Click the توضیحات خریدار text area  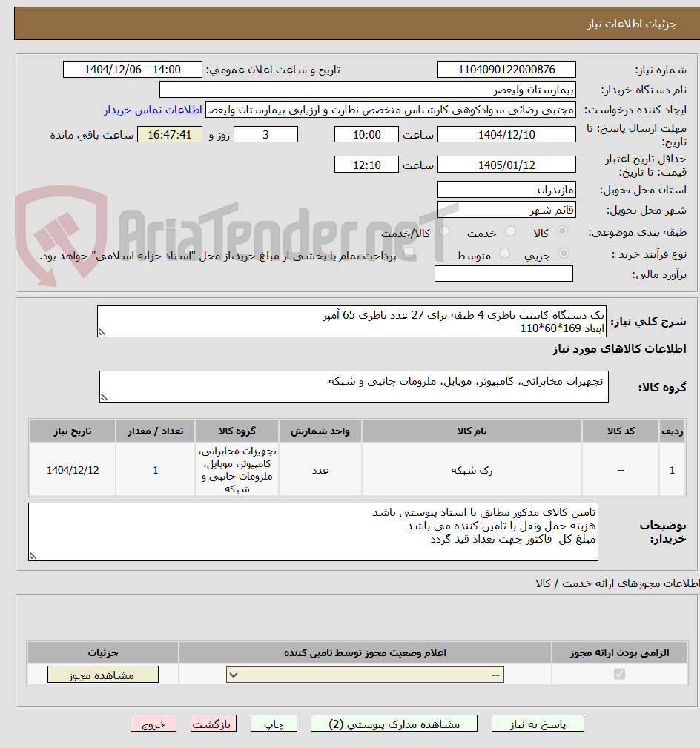coord(313,532)
